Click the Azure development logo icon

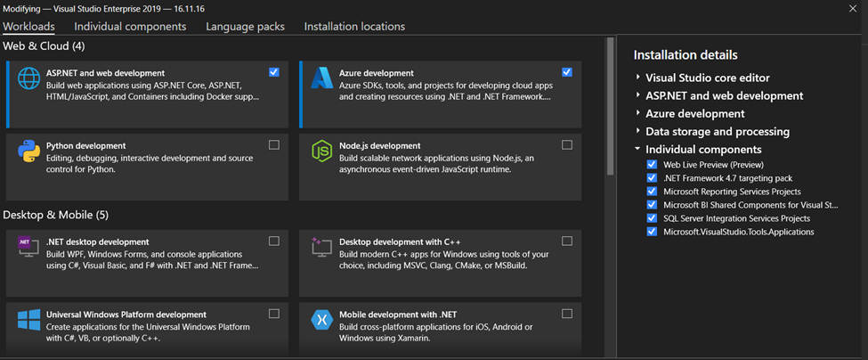pos(321,78)
